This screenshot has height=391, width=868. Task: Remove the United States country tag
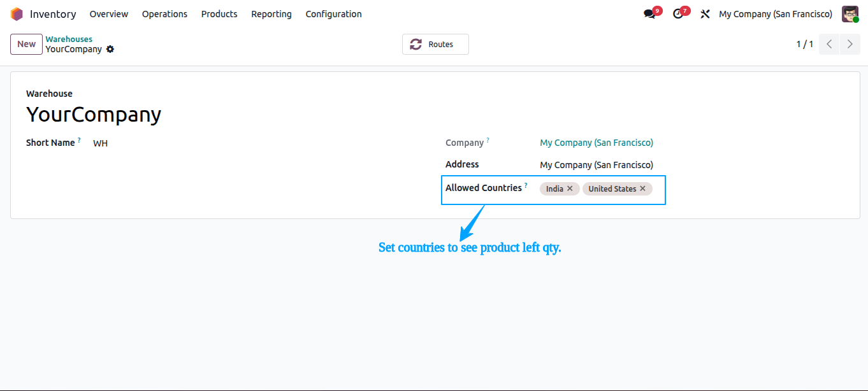click(x=643, y=188)
